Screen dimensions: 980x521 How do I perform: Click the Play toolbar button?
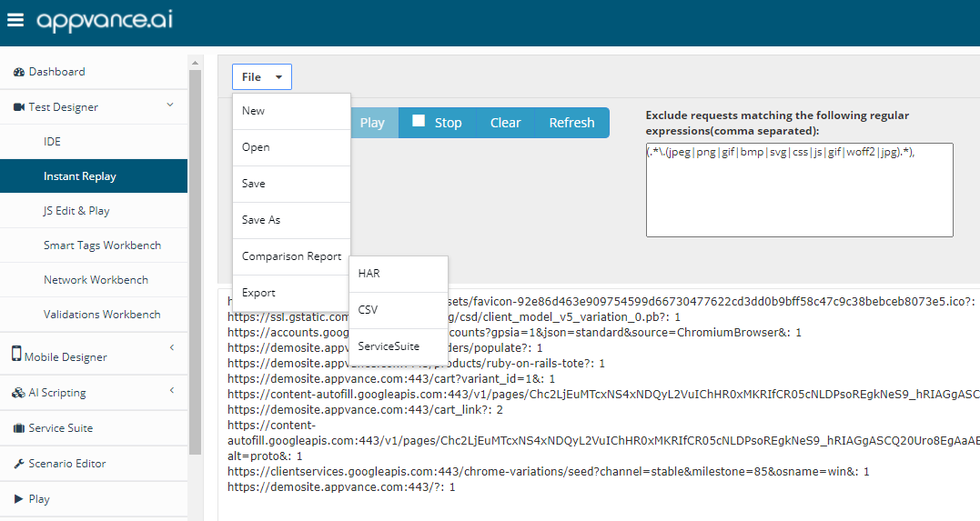click(372, 123)
